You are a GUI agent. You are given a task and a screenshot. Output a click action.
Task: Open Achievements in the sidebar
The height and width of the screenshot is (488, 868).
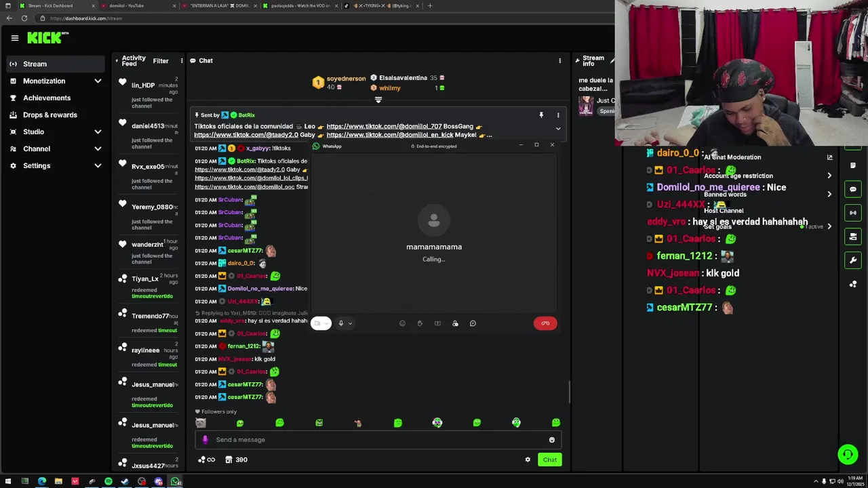[x=56, y=98]
